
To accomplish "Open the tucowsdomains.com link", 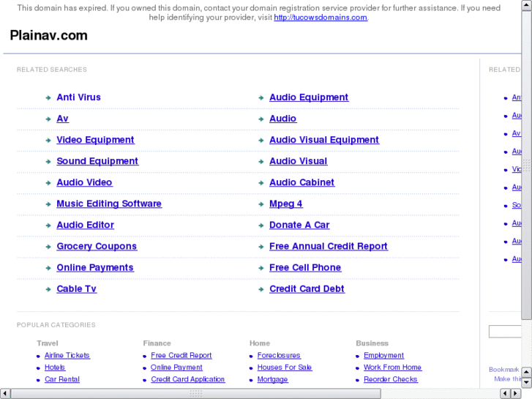I will click(321, 18).
